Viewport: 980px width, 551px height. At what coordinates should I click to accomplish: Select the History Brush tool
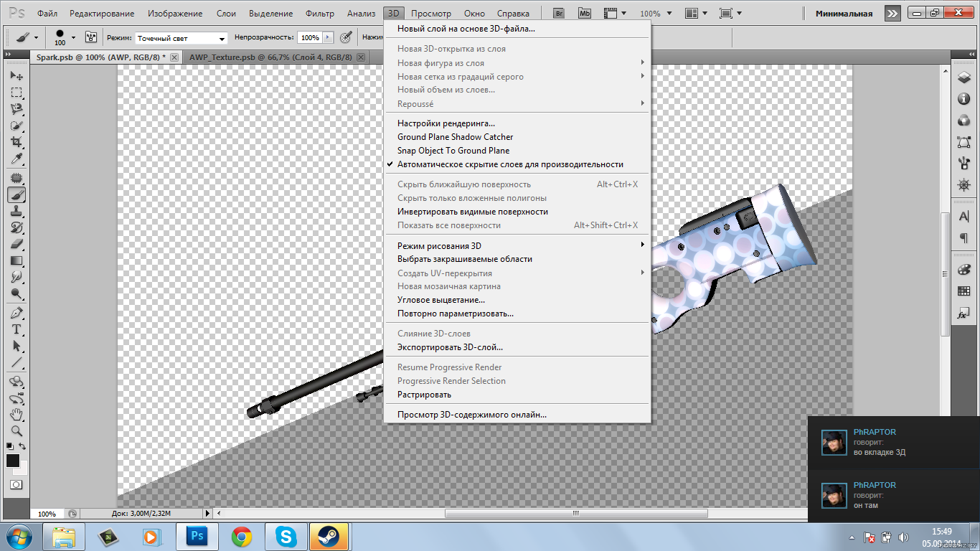tap(17, 227)
